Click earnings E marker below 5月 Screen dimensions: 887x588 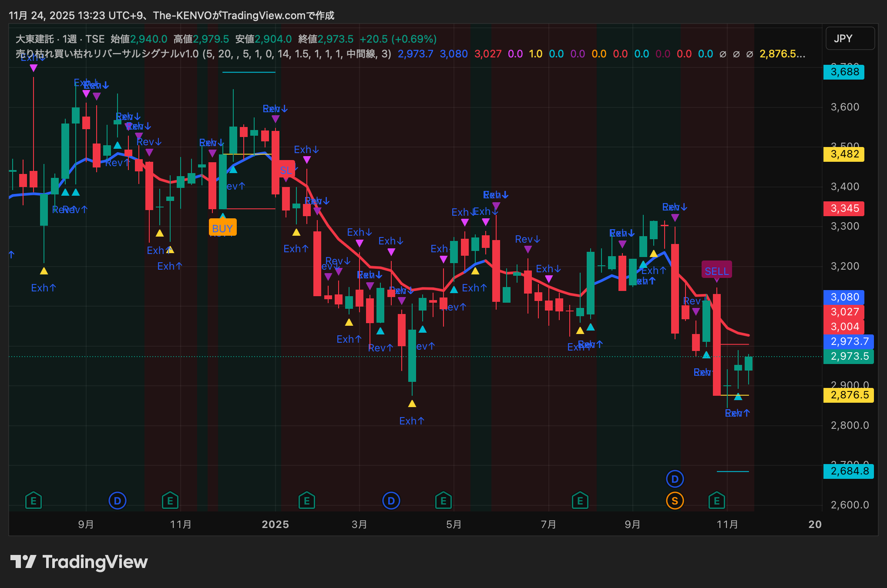pos(443,501)
